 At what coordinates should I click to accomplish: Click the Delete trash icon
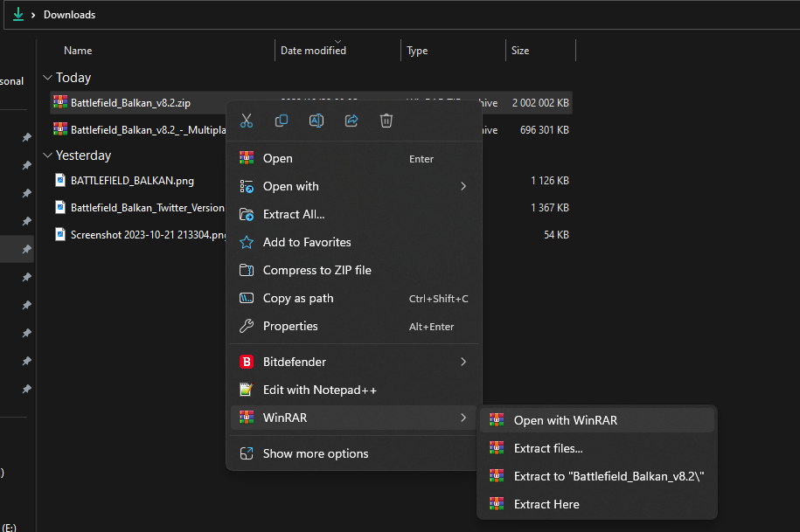[x=386, y=121]
